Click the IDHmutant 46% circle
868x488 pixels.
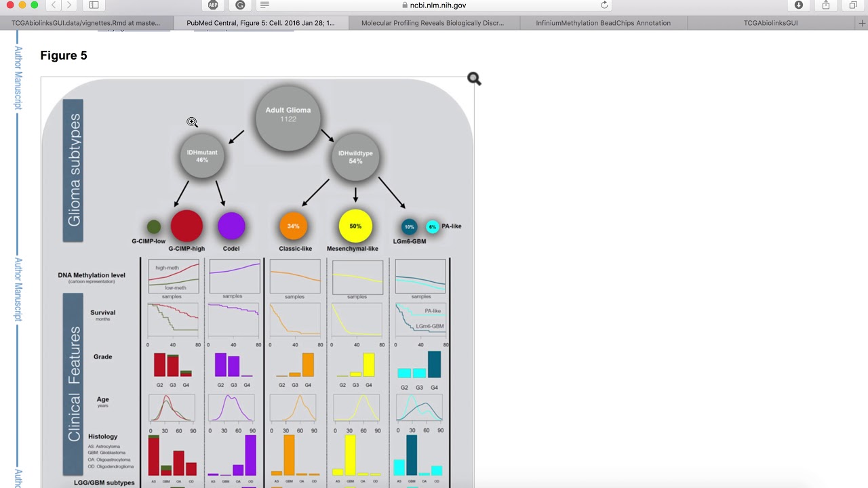click(x=202, y=157)
